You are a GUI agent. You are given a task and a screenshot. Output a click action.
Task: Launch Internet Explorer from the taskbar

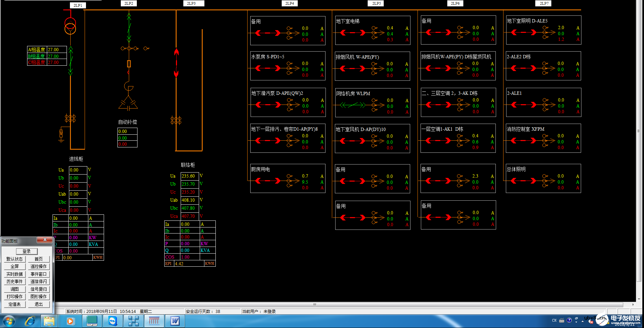30,321
